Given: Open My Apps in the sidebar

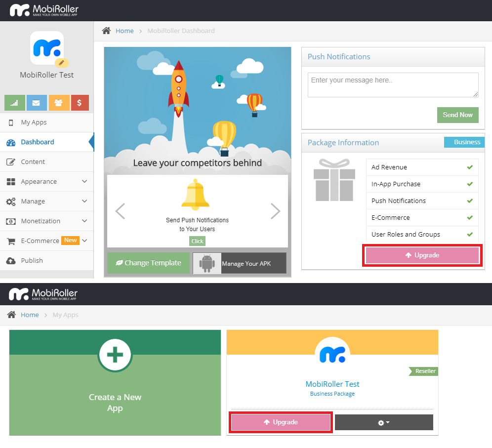Looking at the screenshot, I should tap(47, 122).
